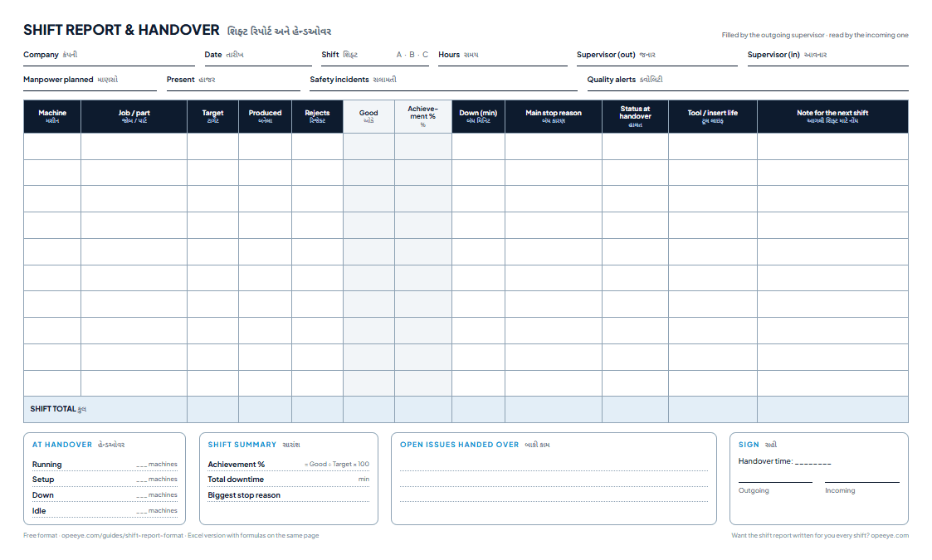Screen dimensions: 932x560
Task: Click the Status at handover header
Action: click(x=635, y=116)
